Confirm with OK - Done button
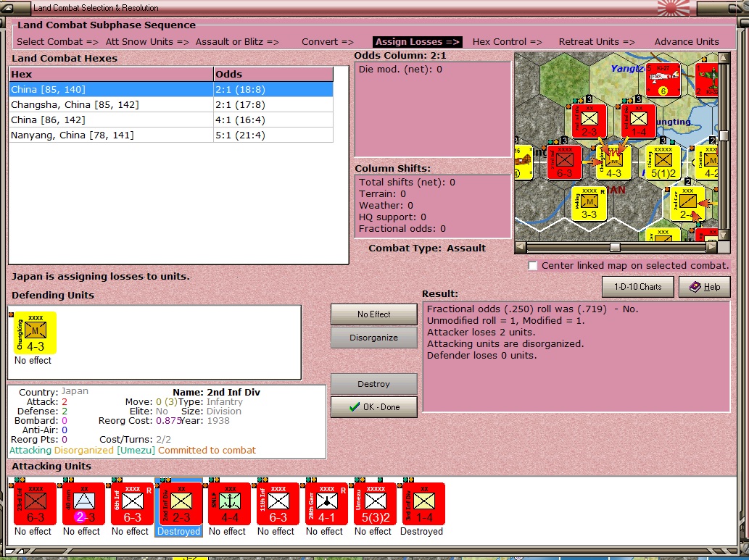The image size is (749, 560). point(373,407)
